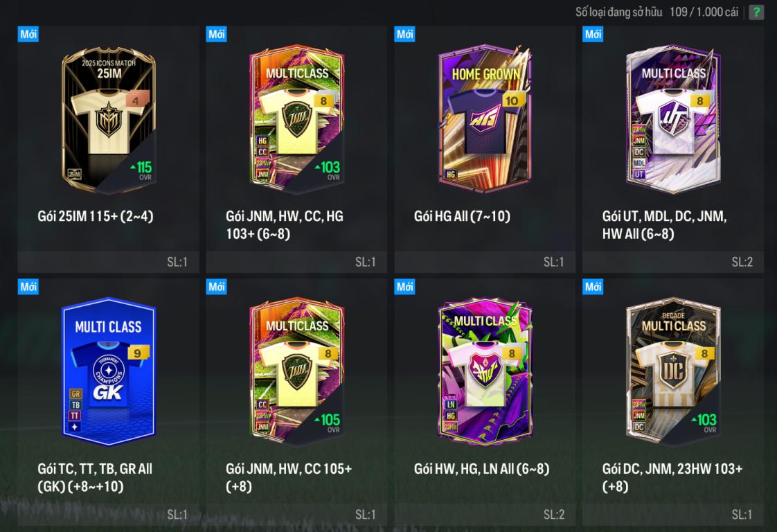Click the white UT Multi Class card icon
Image resolution: width=777 pixels, height=532 pixels.
pyautogui.click(x=673, y=119)
